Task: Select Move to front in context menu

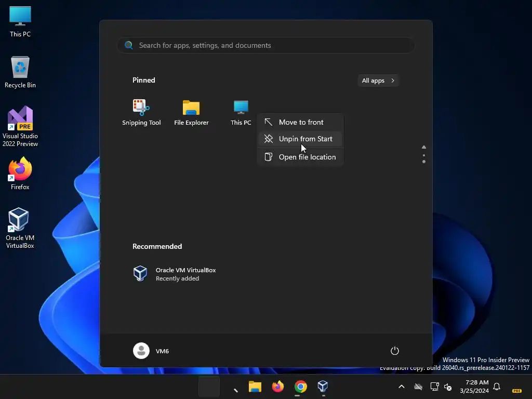Action: click(300, 122)
